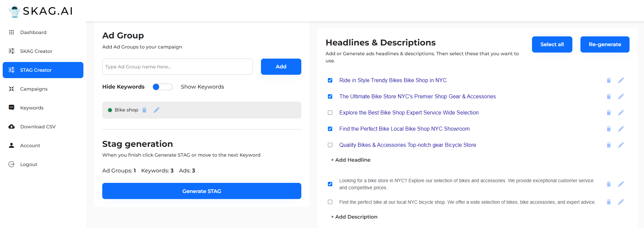
Task: Select the Bike shop ad group row
Action: coord(202,110)
